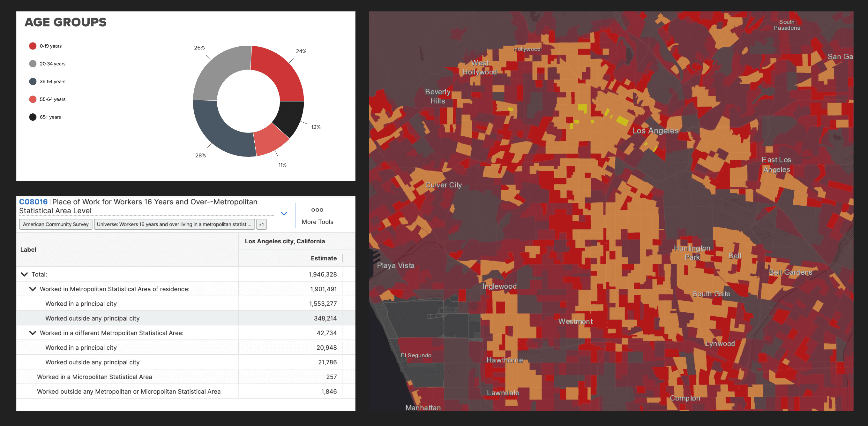Viewport: 868px width, 426px height.
Task: Collapse Worked in Metropolitan Statistical Area of residence
Action: point(33,289)
